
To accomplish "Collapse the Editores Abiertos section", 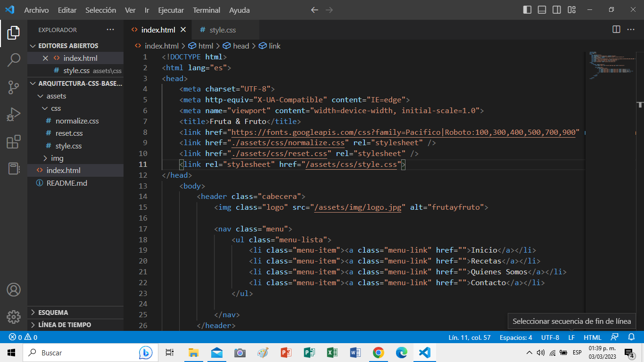I will click(x=75, y=46).
